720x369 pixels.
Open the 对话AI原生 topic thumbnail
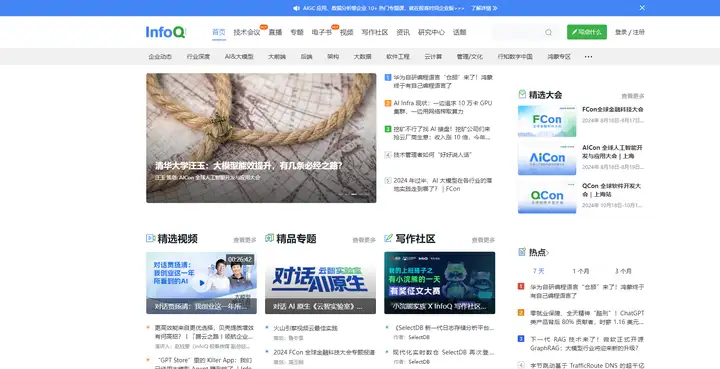pyautogui.click(x=321, y=283)
